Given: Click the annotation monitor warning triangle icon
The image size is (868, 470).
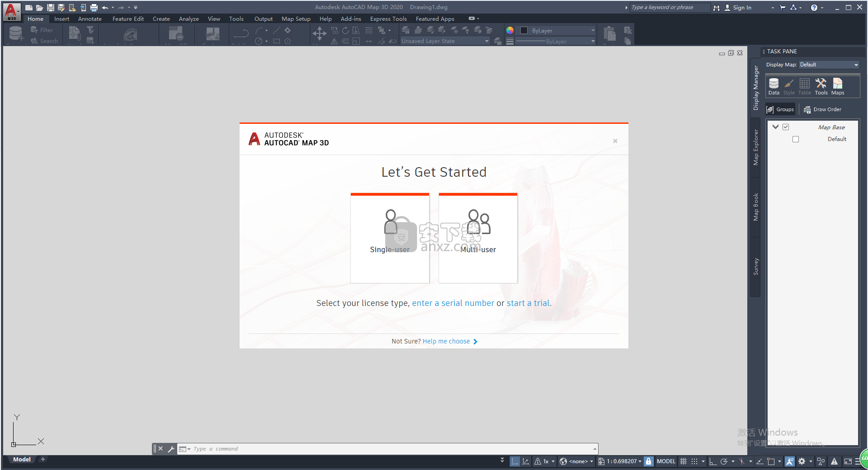Looking at the screenshot, I should click(x=834, y=461).
